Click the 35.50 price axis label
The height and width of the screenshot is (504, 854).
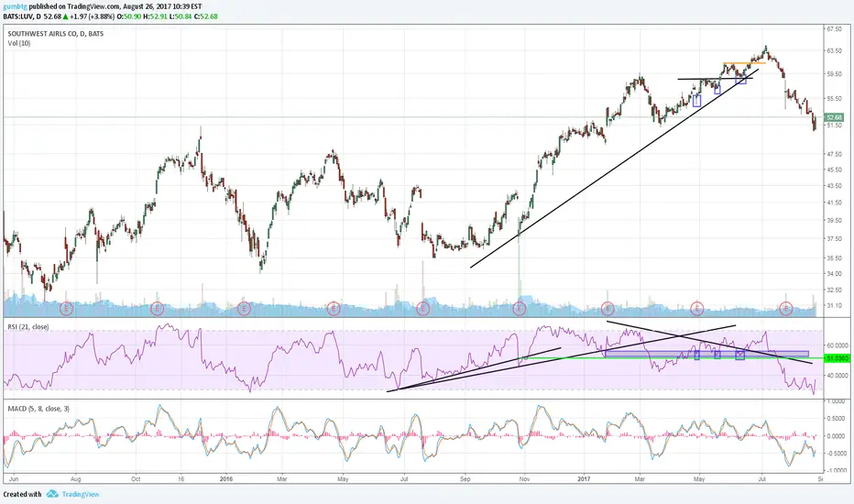click(835, 258)
